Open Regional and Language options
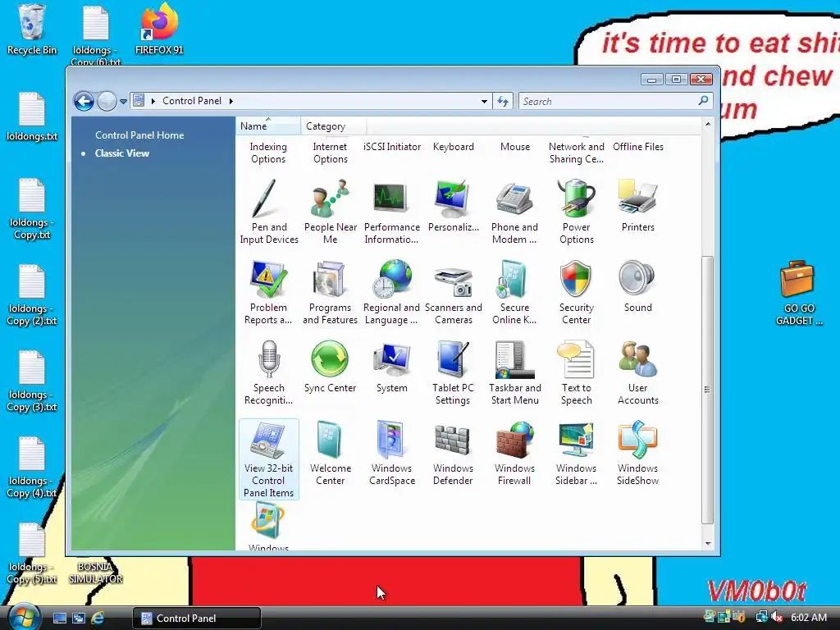This screenshot has width=840, height=630. [391, 293]
